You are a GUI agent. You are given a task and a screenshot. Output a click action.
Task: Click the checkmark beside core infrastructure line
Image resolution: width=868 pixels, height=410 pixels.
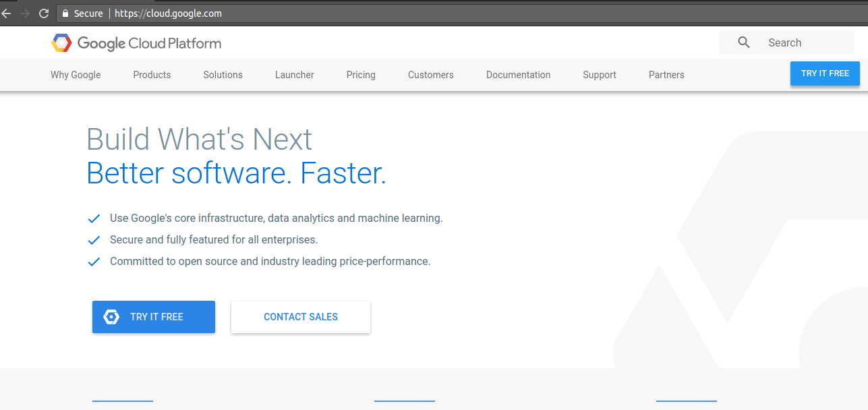coord(94,219)
